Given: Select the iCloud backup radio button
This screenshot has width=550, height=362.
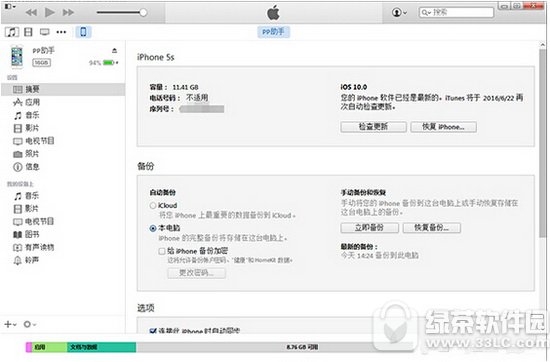Looking at the screenshot, I should [153, 206].
